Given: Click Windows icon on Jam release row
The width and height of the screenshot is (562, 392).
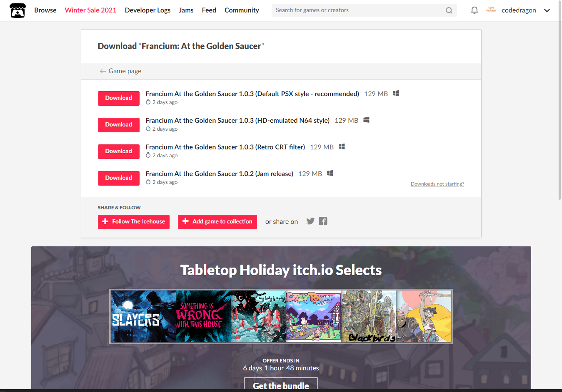Looking at the screenshot, I should click(x=330, y=174).
